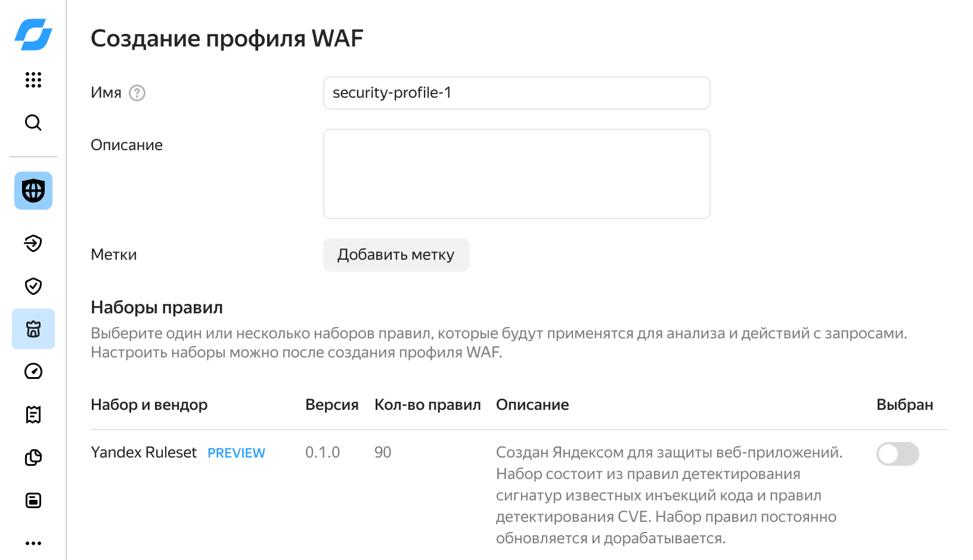Click the sidebar receipt list icon

tap(33, 415)
